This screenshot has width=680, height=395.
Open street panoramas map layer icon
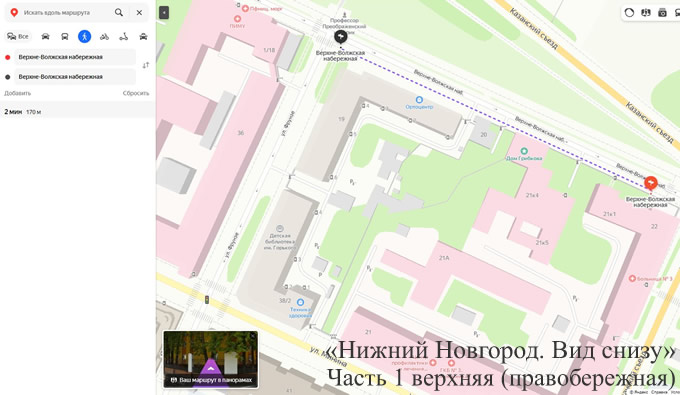click(646, 13)
